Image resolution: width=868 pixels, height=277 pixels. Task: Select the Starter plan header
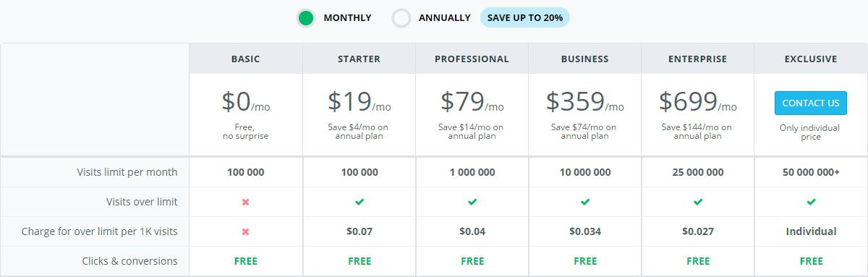pyautogui.click(x=359, y=59)
